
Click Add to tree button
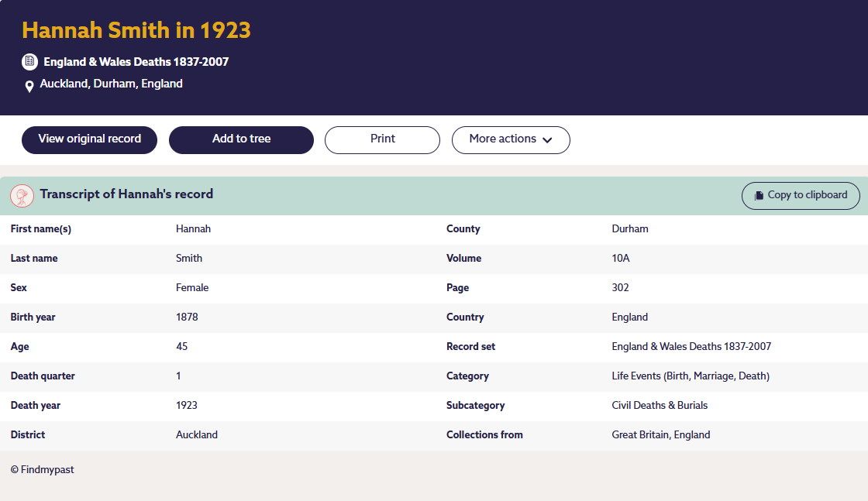coord(241,140)
